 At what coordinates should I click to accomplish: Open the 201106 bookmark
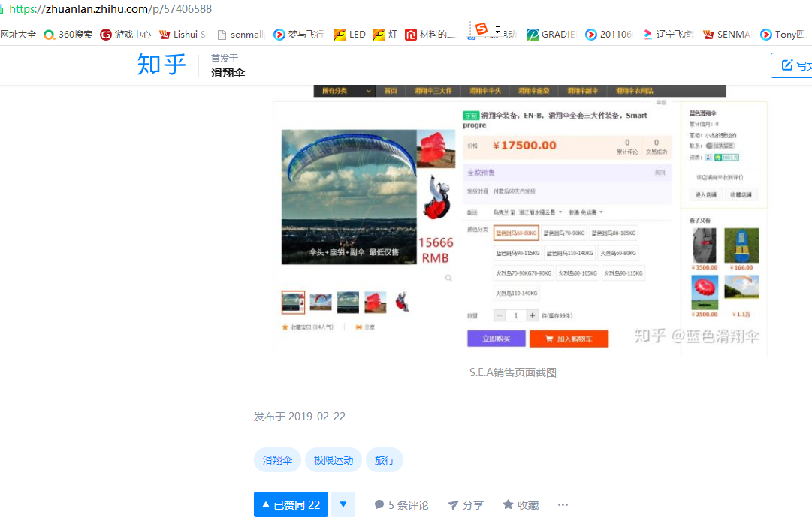coord(608,35)
